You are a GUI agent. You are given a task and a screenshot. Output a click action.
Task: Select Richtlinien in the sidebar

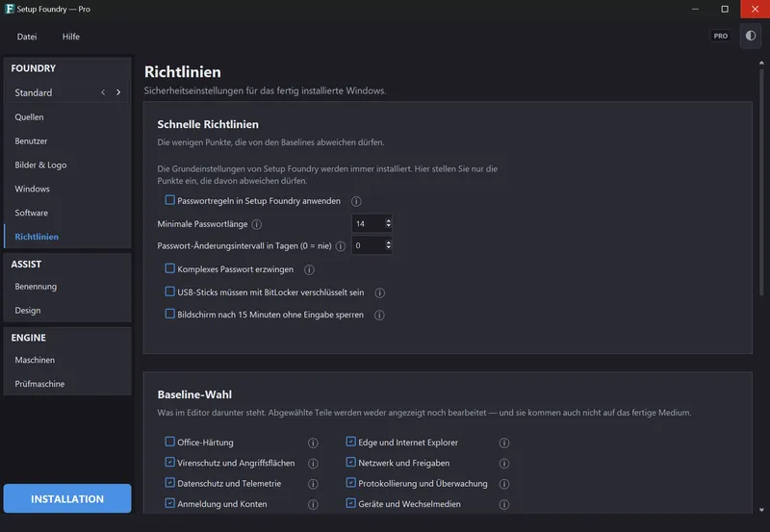point(67,237)
